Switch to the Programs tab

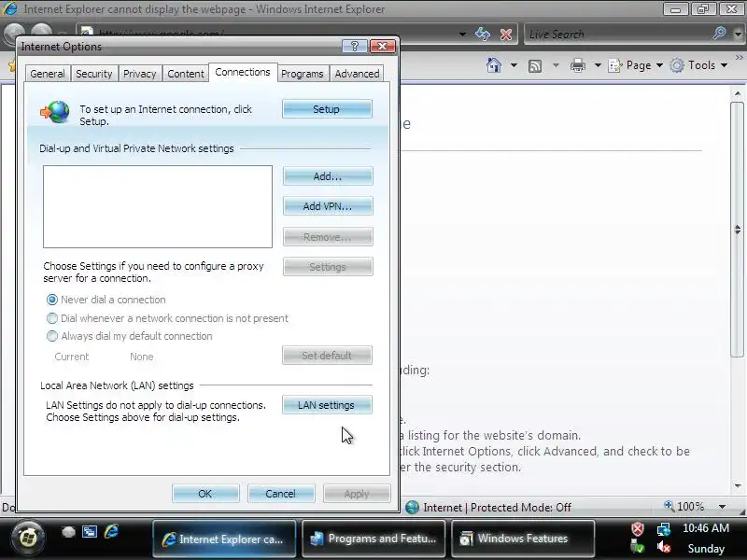[x=302, y=74]
